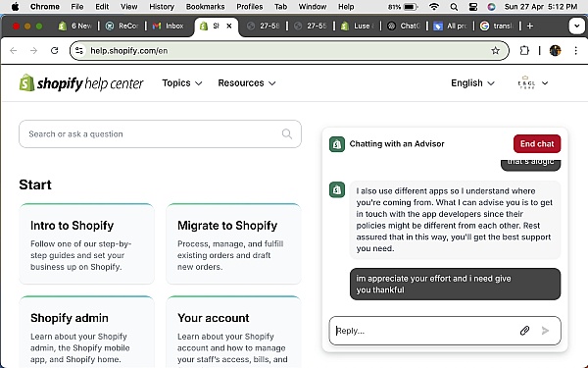Image resolution: width=588 pixels, height=368 pixels.
Task: Switch to the ReCor tab
Action: pos(122,26)
